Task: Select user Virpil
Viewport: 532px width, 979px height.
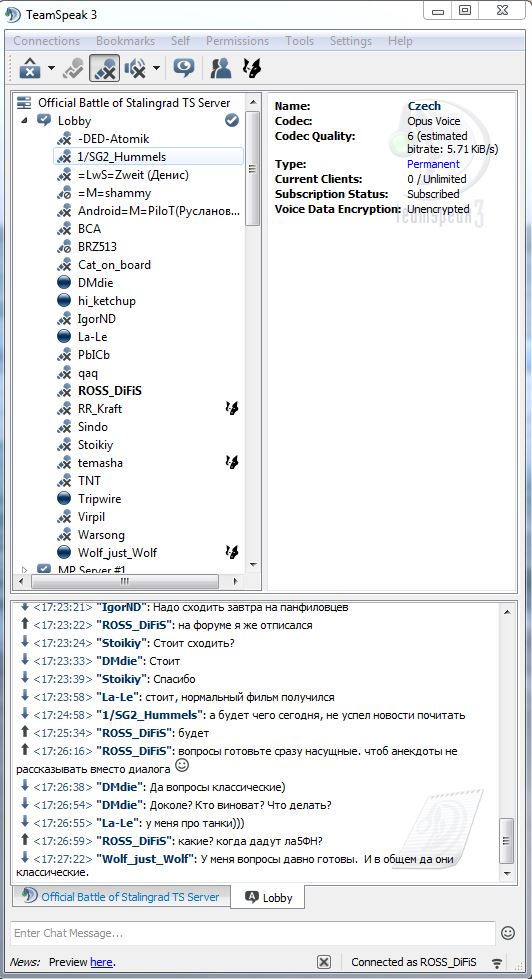Action: [x=91, y=517]
